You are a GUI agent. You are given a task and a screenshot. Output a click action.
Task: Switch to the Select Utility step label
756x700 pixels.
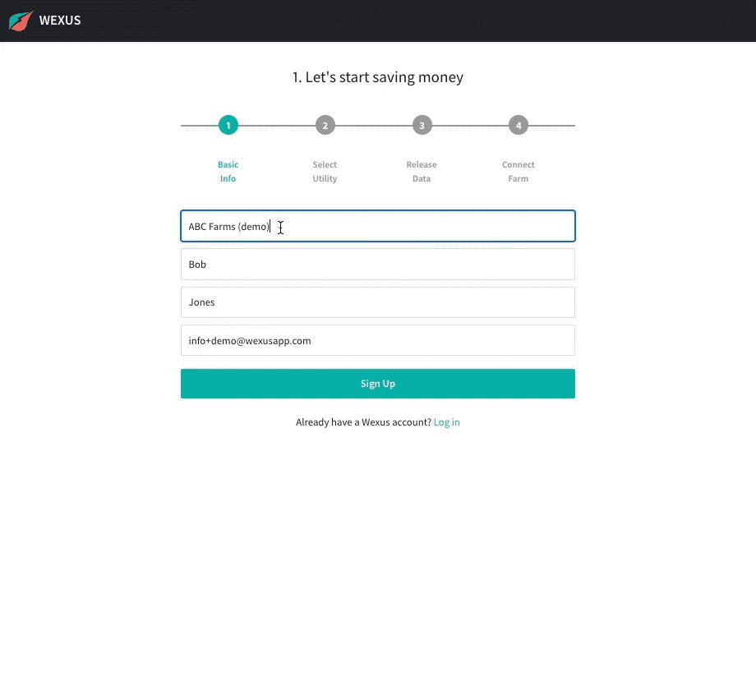[x=325, y=172]
